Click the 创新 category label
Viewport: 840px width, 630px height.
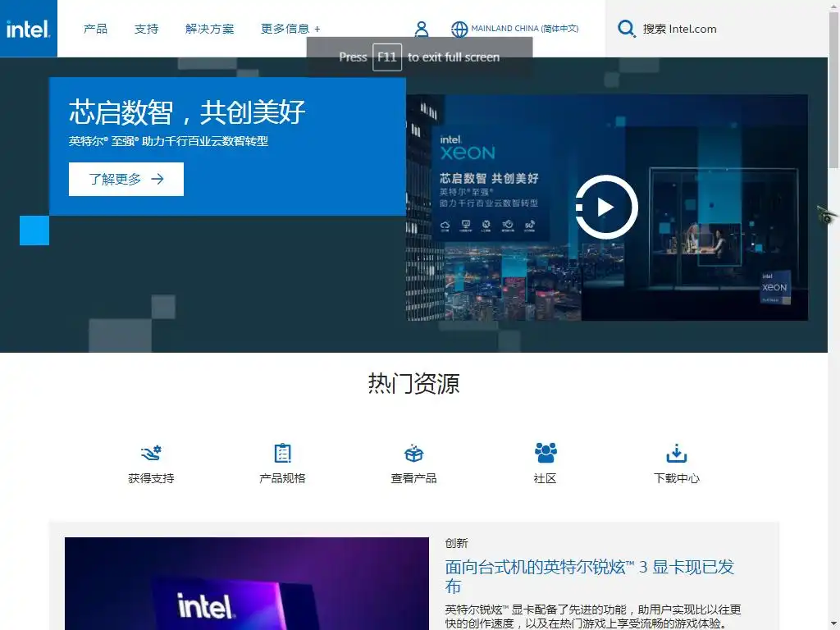pyautogui.click(x=456, y=543)
